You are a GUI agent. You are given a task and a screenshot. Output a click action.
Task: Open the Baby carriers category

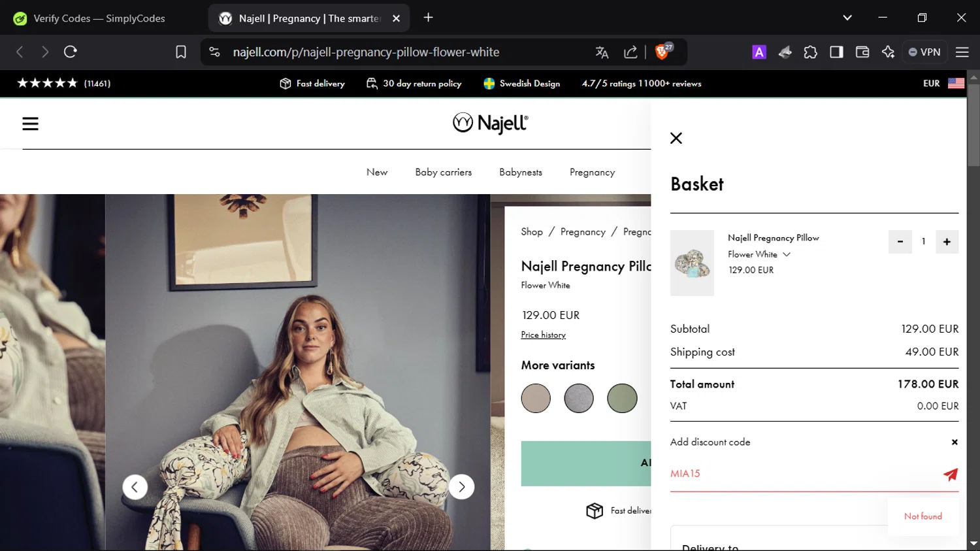point(443,172)
